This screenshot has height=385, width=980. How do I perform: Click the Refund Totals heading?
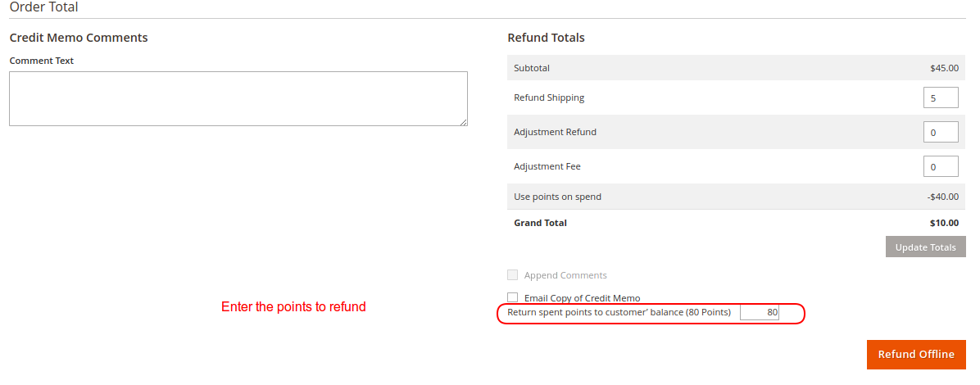[x=546, y=38]
